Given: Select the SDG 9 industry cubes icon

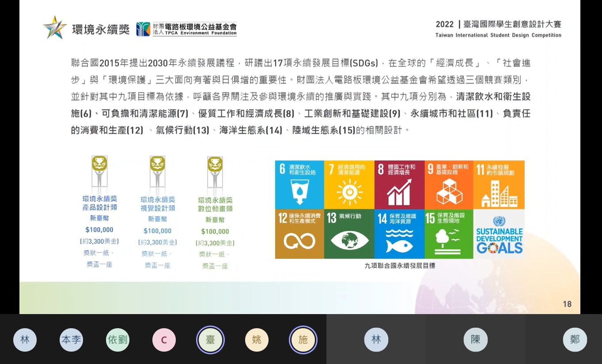Looking at the screenshot, I should click(x=449, y=193).
